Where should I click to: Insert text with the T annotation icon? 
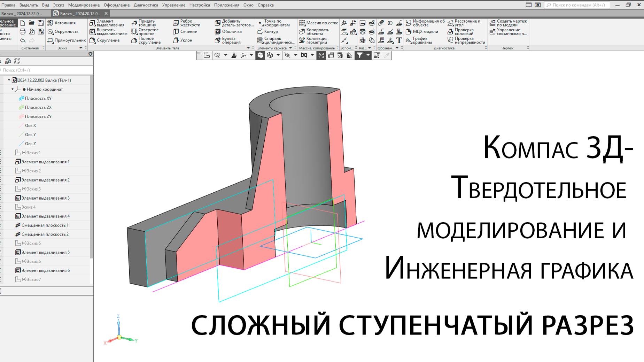click(399, 40)
